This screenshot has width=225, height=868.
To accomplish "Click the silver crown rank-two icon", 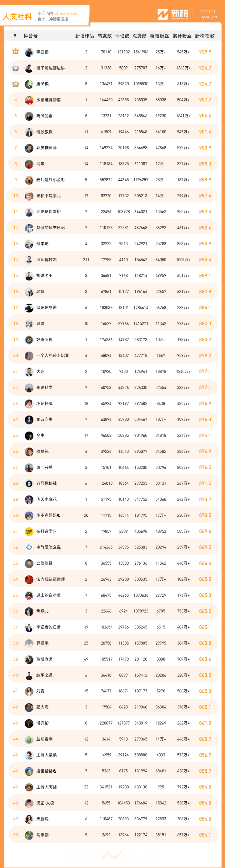I will tap(15, 68).
